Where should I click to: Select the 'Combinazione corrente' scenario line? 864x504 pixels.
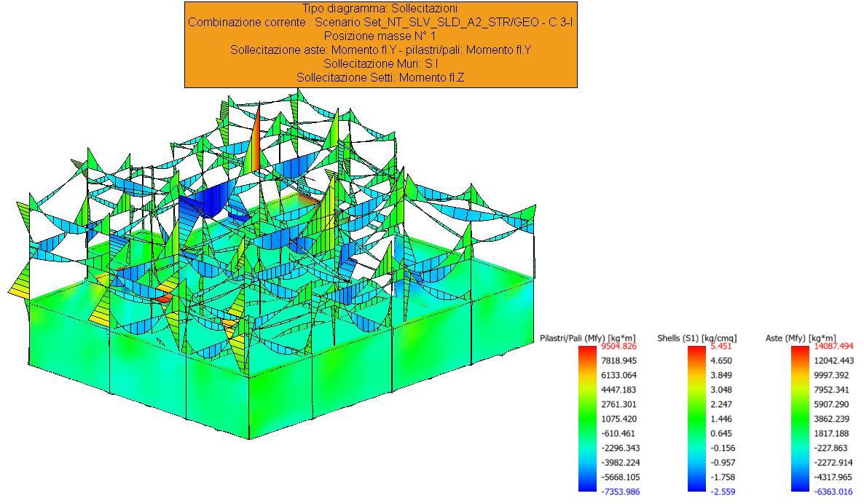coord(380,23)
